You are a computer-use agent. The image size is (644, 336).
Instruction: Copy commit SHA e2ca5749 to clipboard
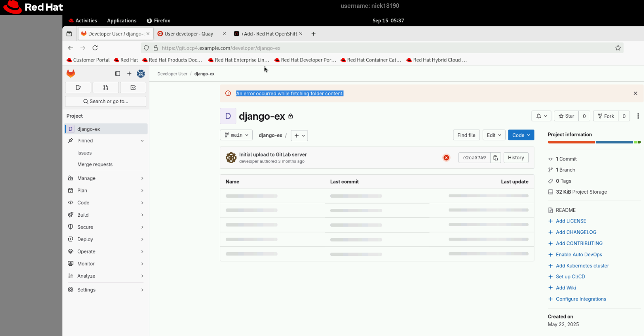coord(496,158)
